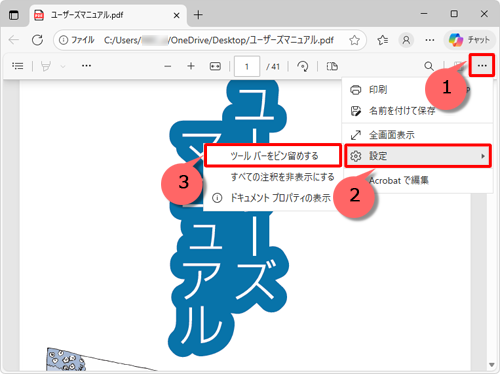Viewport: 500px width, 374px height.
Task: Minimize the browser window
Action: click(424, 14)
